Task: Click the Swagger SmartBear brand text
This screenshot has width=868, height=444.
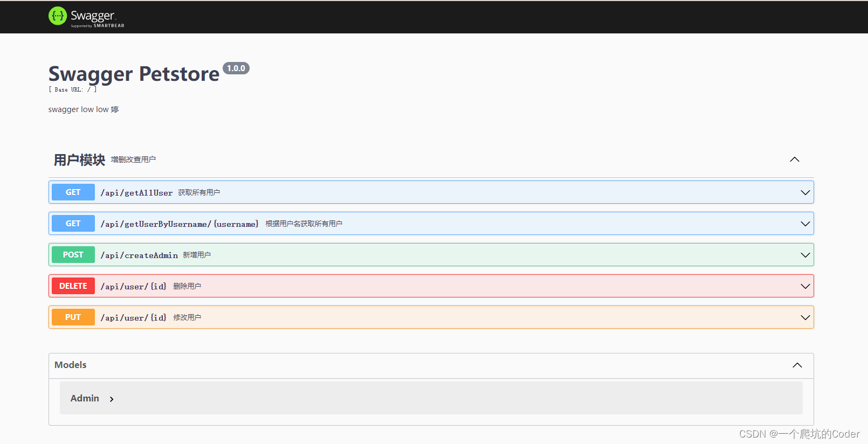Action: [98, 18]
